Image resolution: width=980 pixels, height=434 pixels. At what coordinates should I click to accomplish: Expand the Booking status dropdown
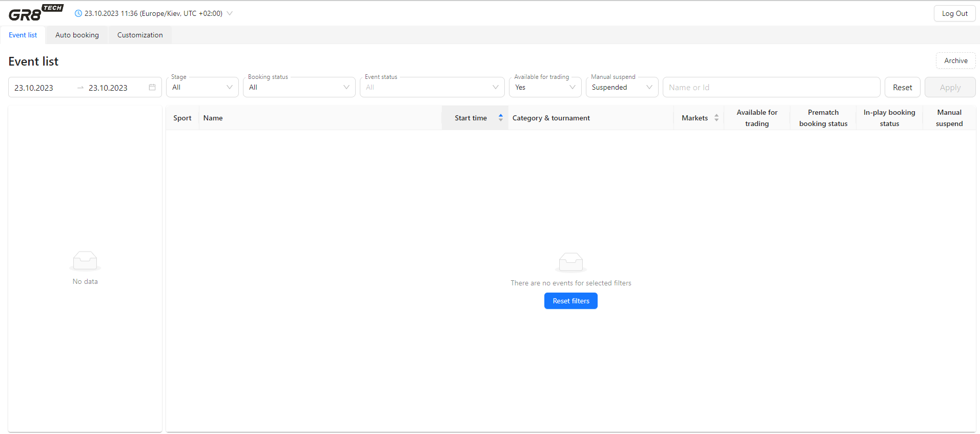[299, 87]
